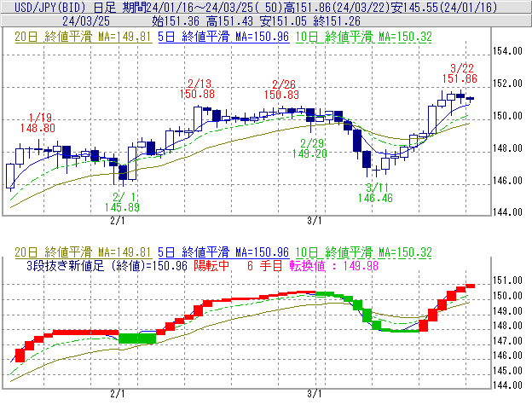Select the 2/29 149.20 low label
Viewport: 532px width, 405px height.
pyautogui.click(x=309, y=148)
